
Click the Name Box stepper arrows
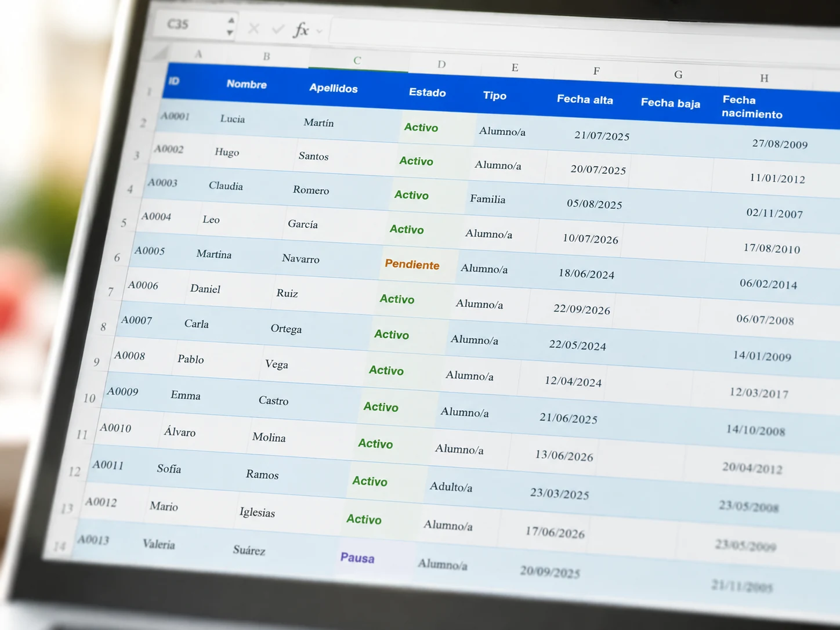pyautogui.click(x=230, y=26)
